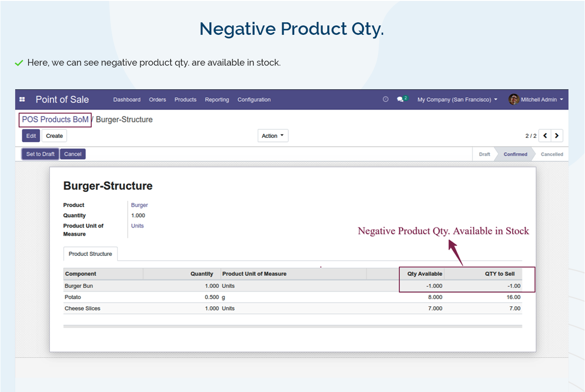585x392 pixels.
Task: Open the Burger product link
Action: coord(139,205)
